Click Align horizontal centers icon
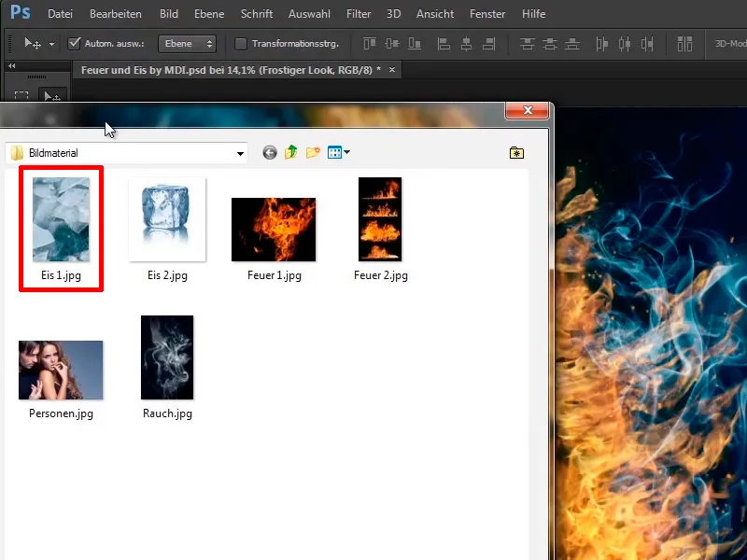 click(x=466, y=44)
